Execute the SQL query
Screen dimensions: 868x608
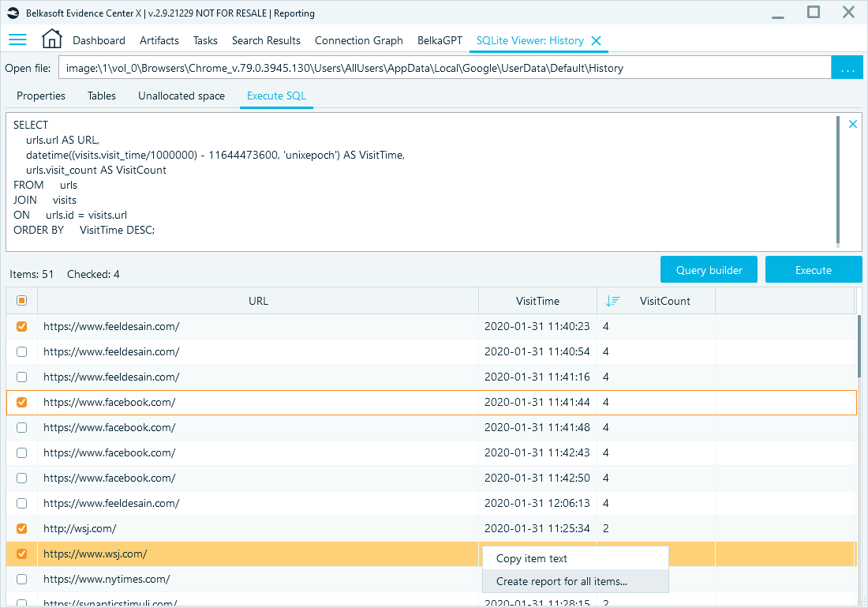tap(813, 268)
